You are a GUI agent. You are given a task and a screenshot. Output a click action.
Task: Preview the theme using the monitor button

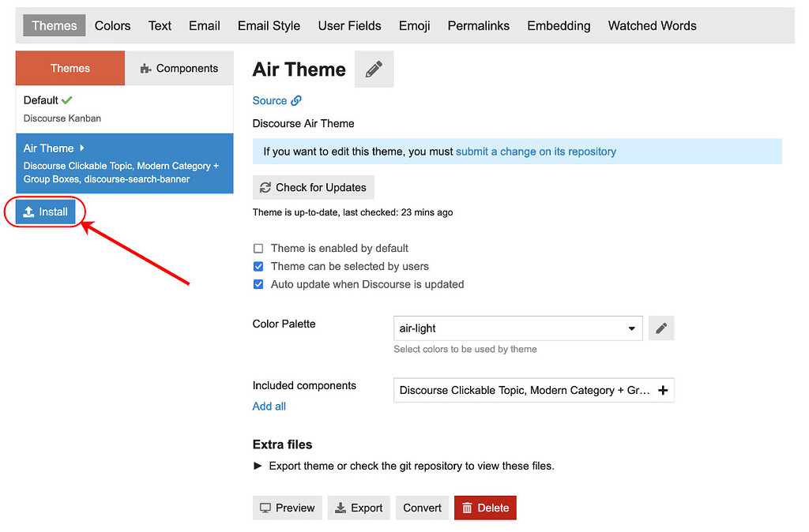288,508
